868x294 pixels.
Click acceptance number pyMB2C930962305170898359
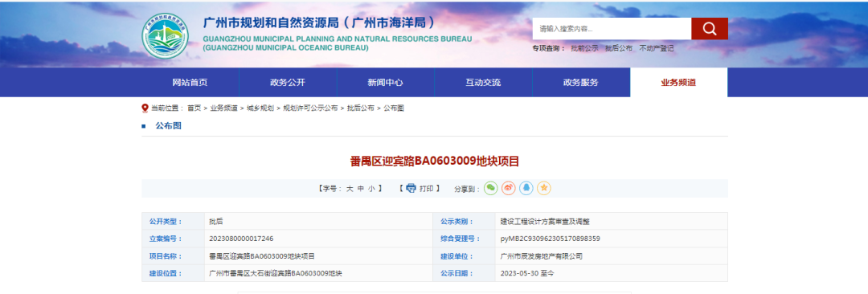pos(551,239)
